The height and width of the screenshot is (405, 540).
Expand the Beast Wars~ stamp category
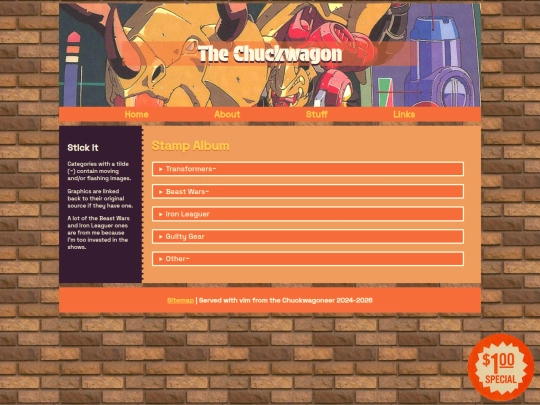click(x=308, y=191)
